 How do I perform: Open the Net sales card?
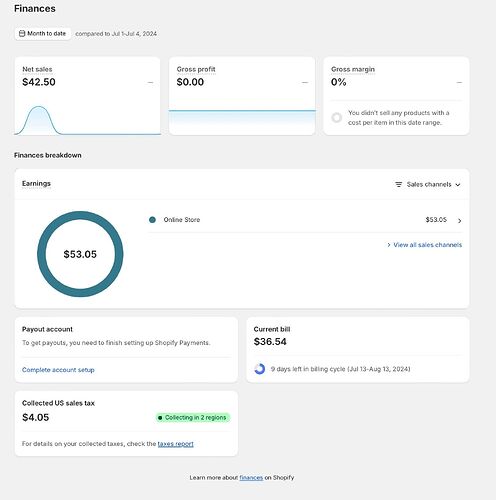coord(87,96)
